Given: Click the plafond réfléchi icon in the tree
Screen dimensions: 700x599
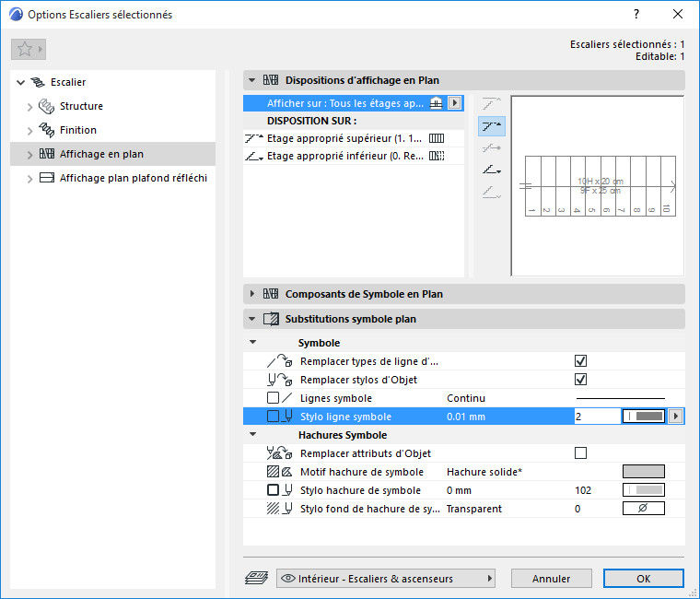Looking at the screenshot, I should [46, 178].
